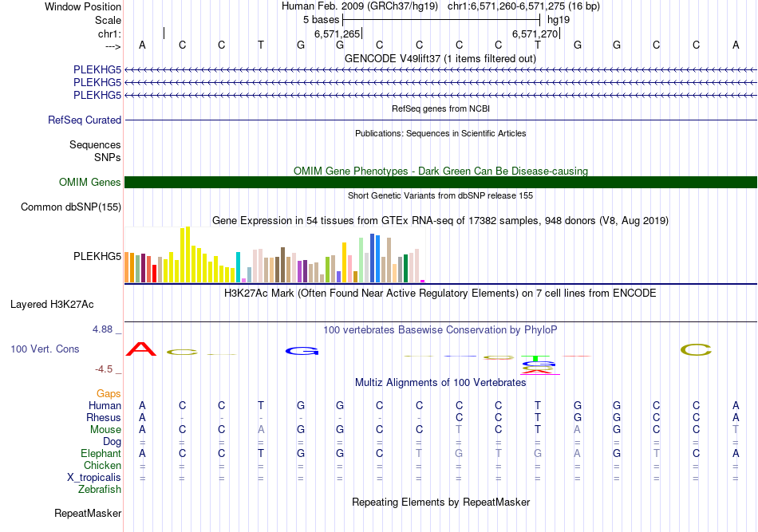Open the RefSeq genes from NCBI title

440,108
